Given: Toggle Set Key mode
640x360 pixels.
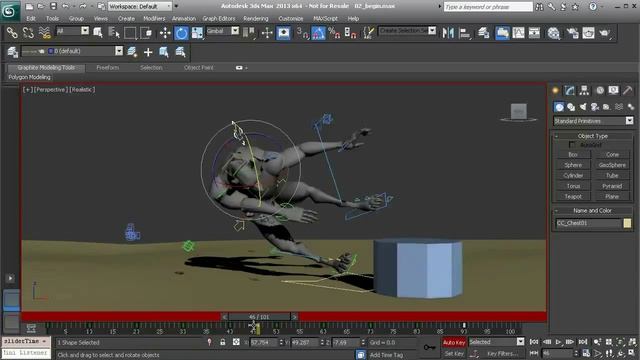Looking at the screenshot, I should 454,354.
